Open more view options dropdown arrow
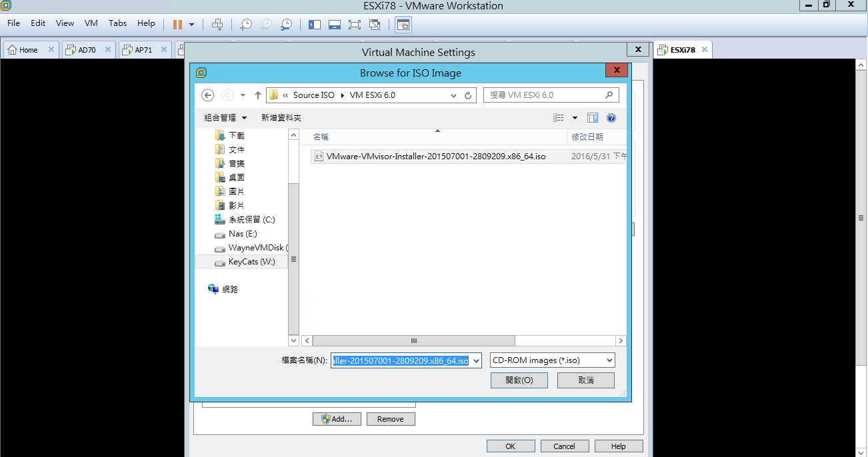Viewport: 868px width, 457px height. (575, 118)
